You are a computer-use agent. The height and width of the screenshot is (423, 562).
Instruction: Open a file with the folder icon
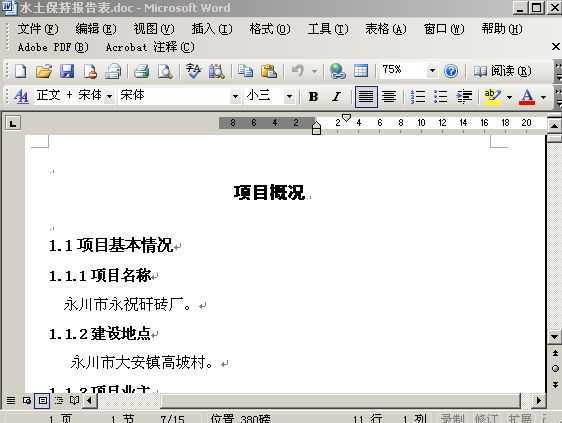44,71
